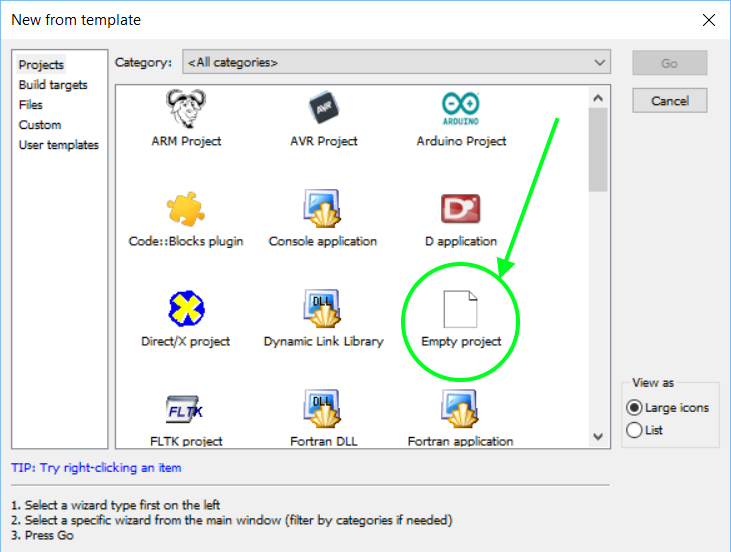This screenshot has width=731, height=552.
Task: Close the New from template dialog
Action: 708,20
